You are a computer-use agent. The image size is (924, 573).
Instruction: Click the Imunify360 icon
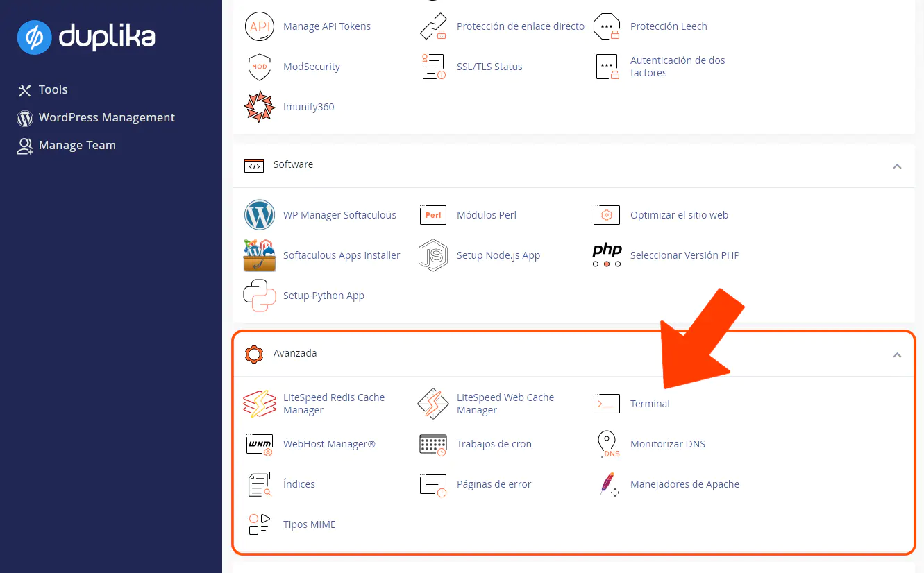[260, 107]
